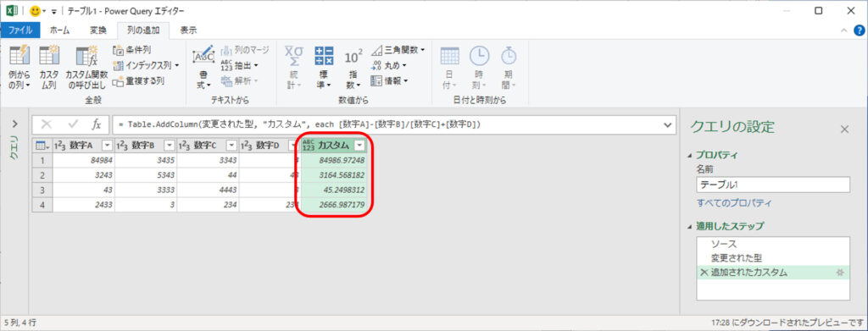Screen dimensions: 868x331
Task: Click Extract (抽出) in the text group
Action: (240, 66)
